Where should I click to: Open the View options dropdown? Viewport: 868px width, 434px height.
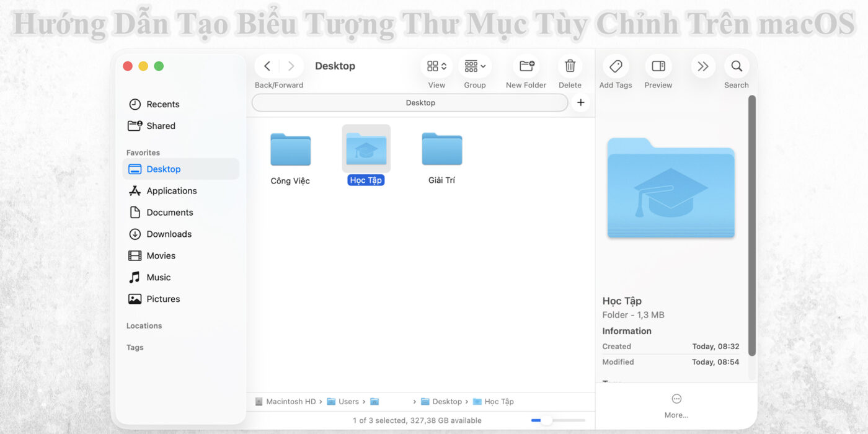436,65
